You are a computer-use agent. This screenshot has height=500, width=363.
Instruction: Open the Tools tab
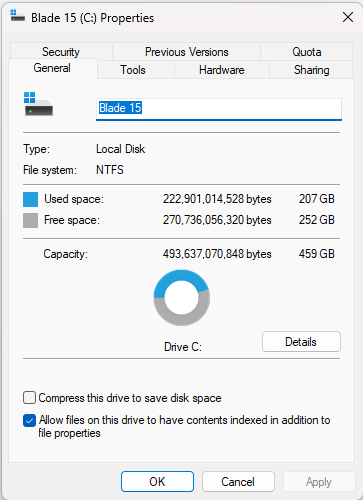133,70
